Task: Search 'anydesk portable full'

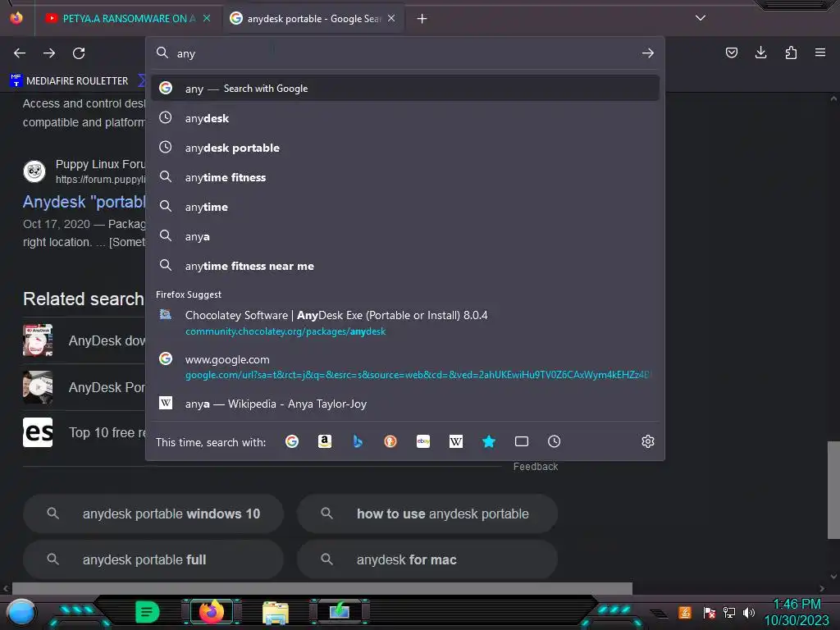Action: click(x=153, y=559)
